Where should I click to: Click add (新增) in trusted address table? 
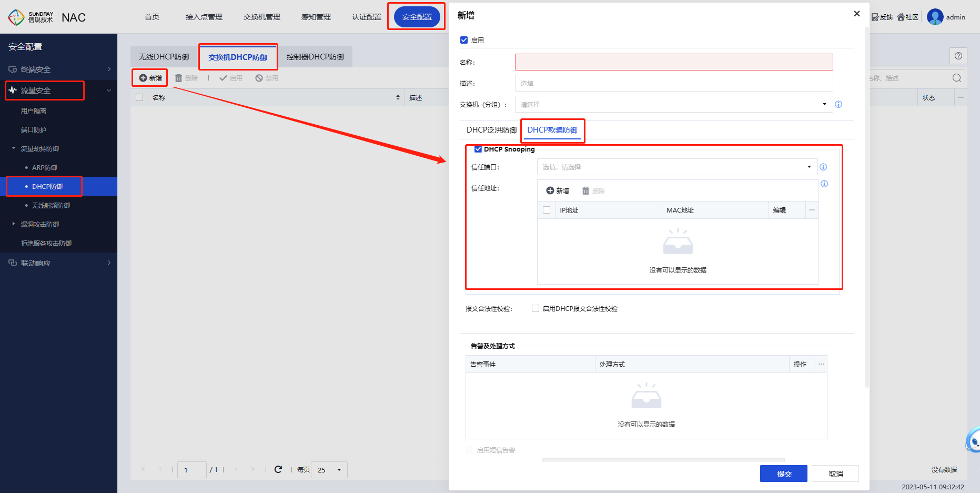(558, 190)
